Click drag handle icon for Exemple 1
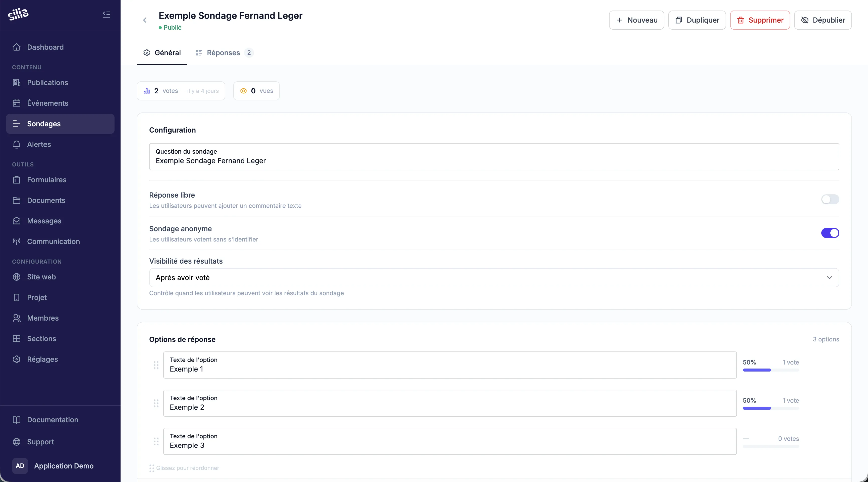The width and height of the screenshot is (868, 482). click(156, 365)
